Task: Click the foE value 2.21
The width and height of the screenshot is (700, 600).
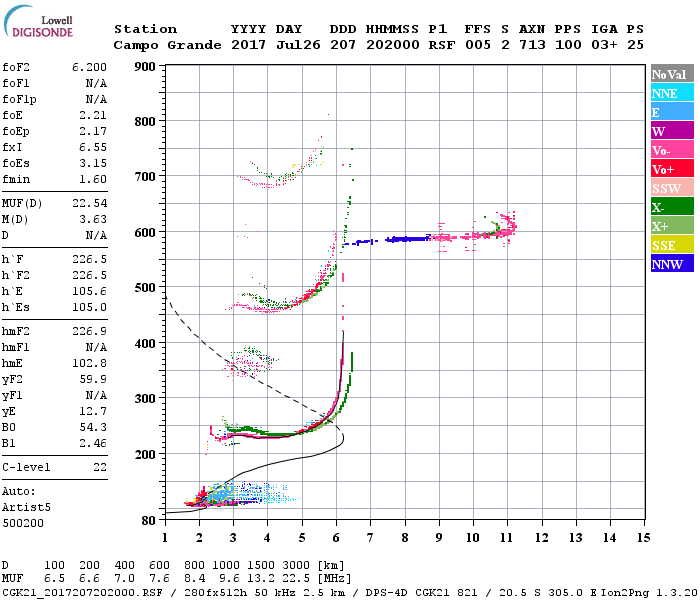Action: tap(93, 115)
